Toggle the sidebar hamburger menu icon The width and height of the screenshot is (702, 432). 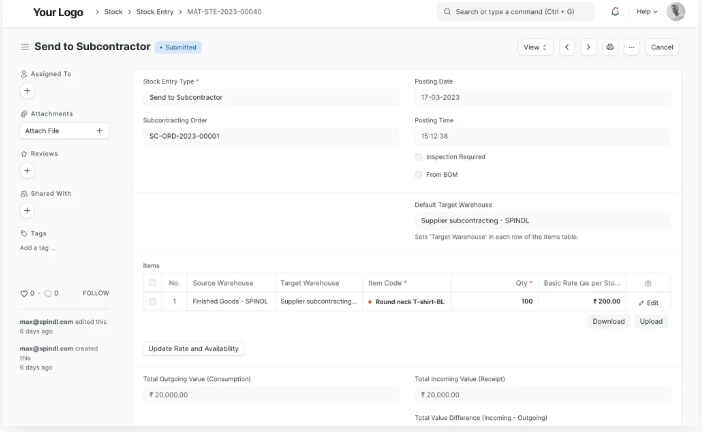pyautogui.click(x=24, y=47)
